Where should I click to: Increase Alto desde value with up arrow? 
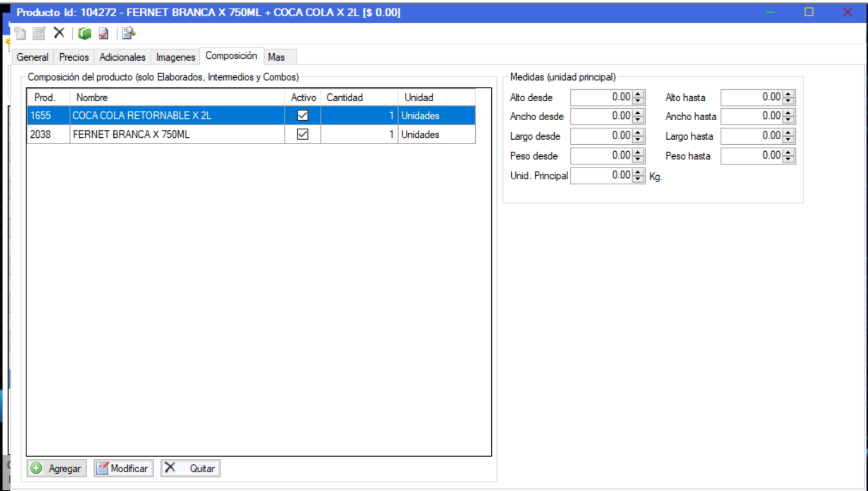638,94
